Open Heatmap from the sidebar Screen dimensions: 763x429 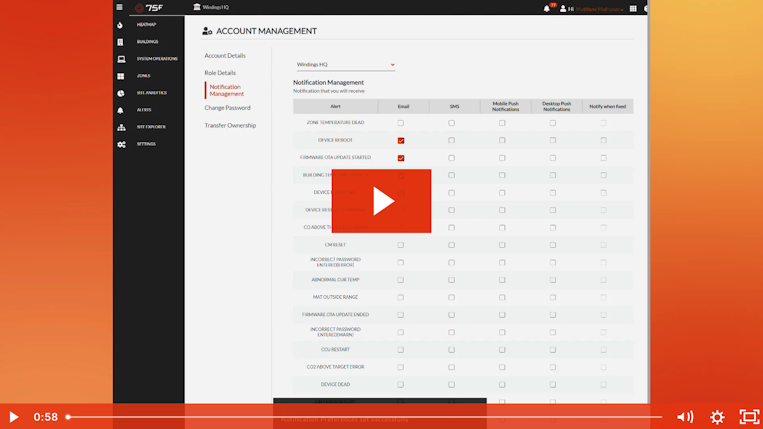(x=146, y=24)
